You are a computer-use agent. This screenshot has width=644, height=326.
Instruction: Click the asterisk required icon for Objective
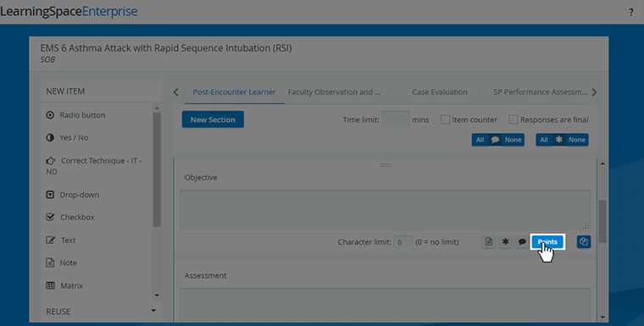tap(505, 242)
